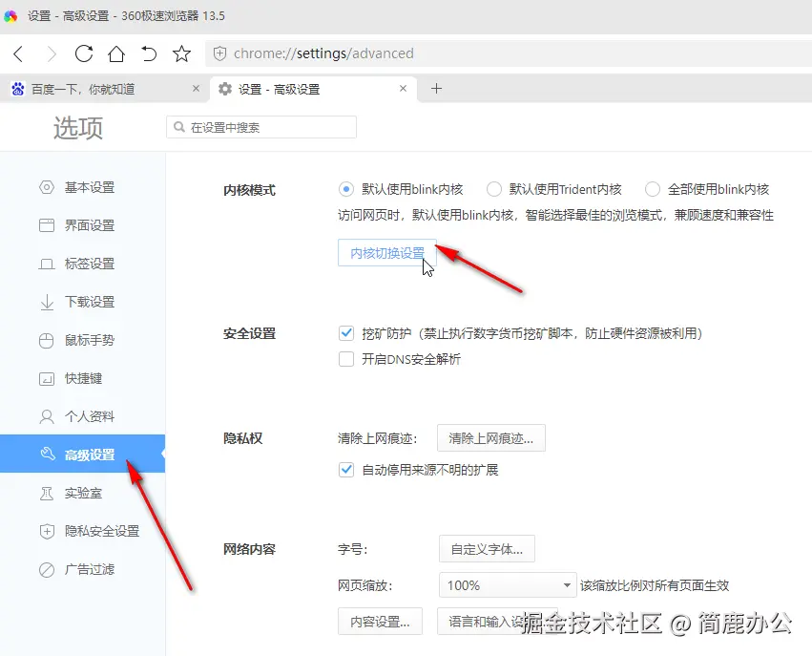This screenshot has height=656, width=812.
Task: Click the 内核切换设置 button
Action: (386, 253)
